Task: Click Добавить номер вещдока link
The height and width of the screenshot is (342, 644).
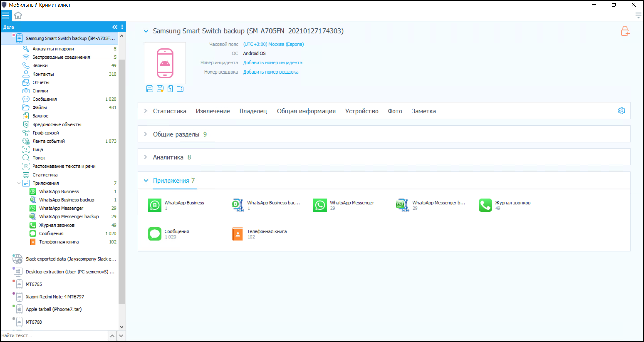Action: (271, 72)
